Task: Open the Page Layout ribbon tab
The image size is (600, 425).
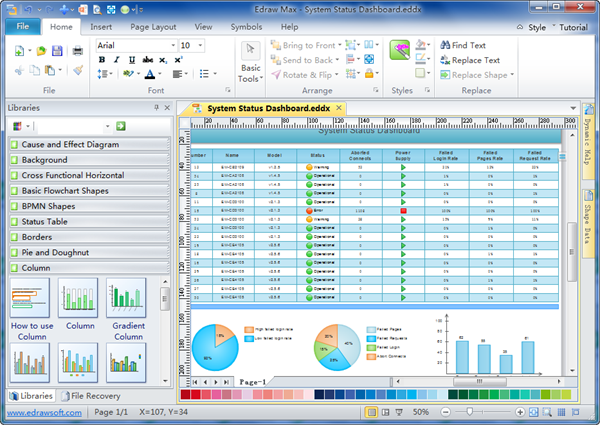Action: pos(153,26)
